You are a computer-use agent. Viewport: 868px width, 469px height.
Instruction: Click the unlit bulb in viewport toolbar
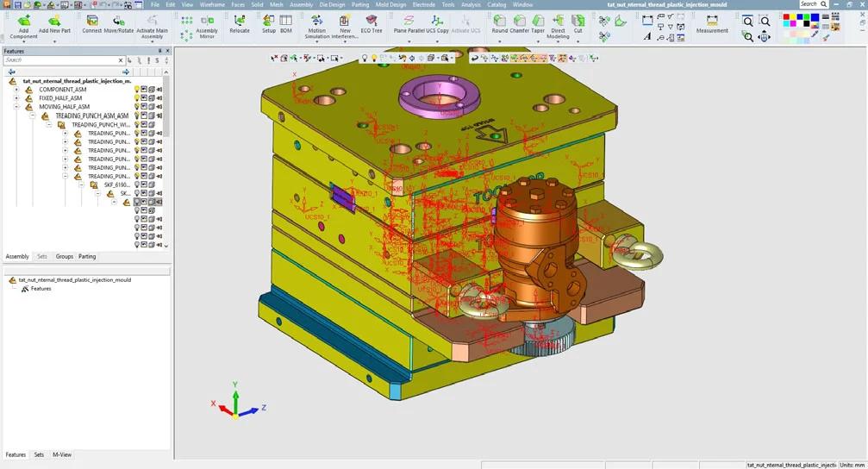pyautogui.click(x=365, y=58)
